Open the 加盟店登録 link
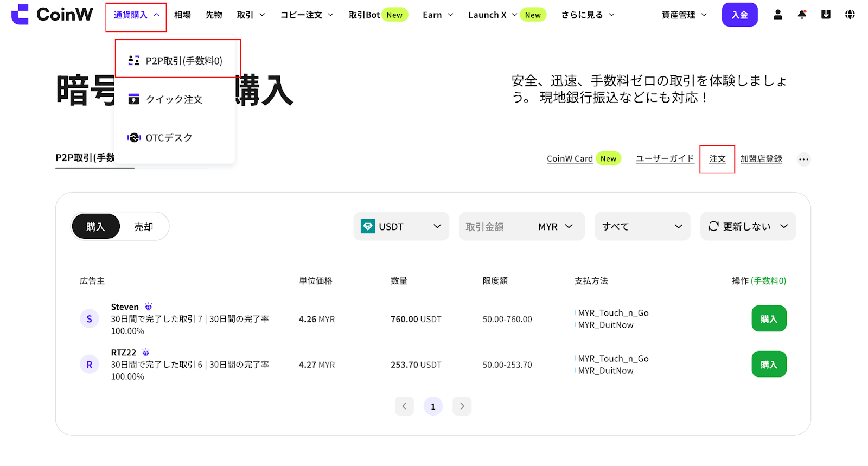The height and width of the screenshot is (466, 868). pyautogui.click(x=761, y=159)
